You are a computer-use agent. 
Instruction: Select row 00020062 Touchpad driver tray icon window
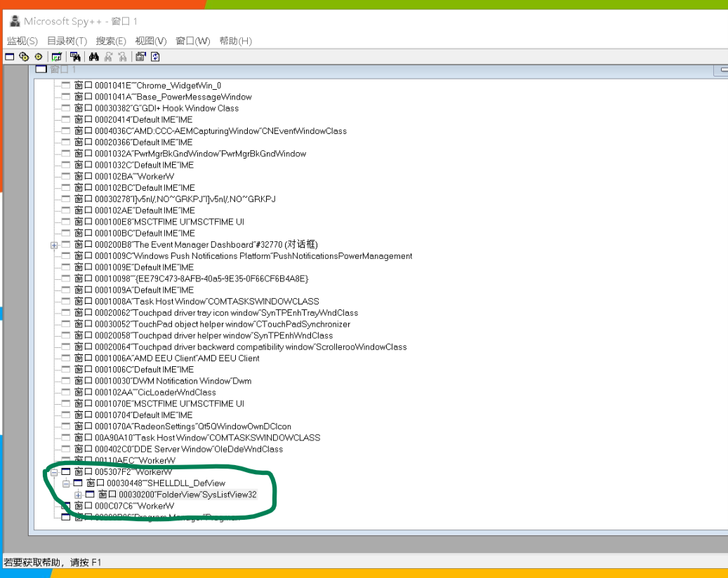216,313
